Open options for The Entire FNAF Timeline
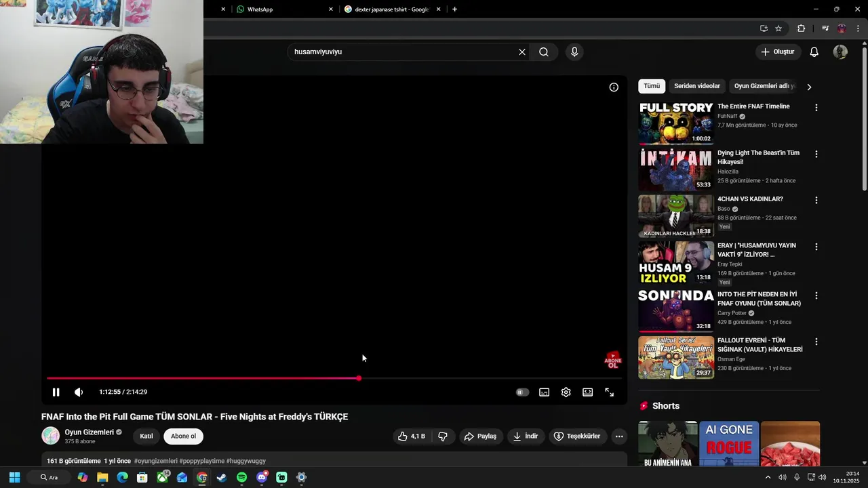This screenshot has width=868, height=488. click(x=816, y=108)
